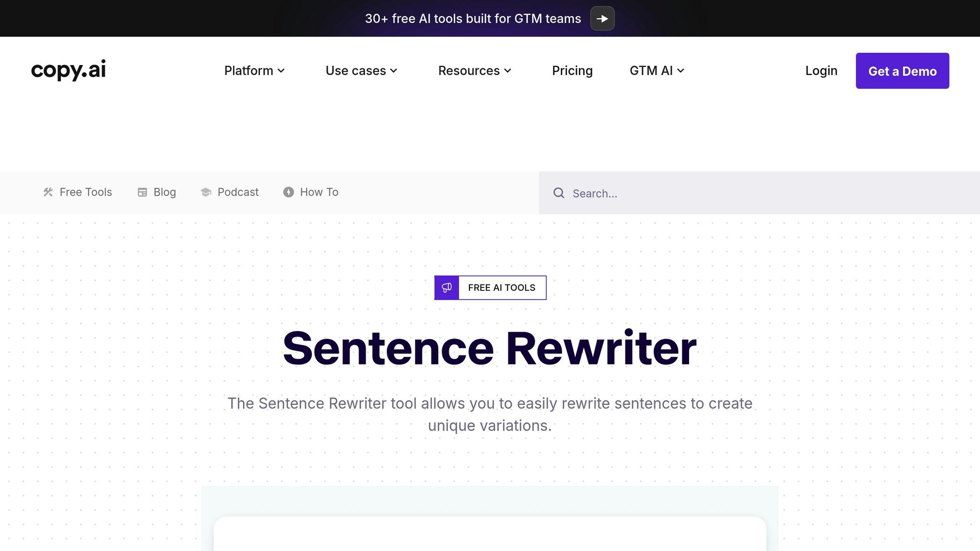Click the Login link

point(821,71)
